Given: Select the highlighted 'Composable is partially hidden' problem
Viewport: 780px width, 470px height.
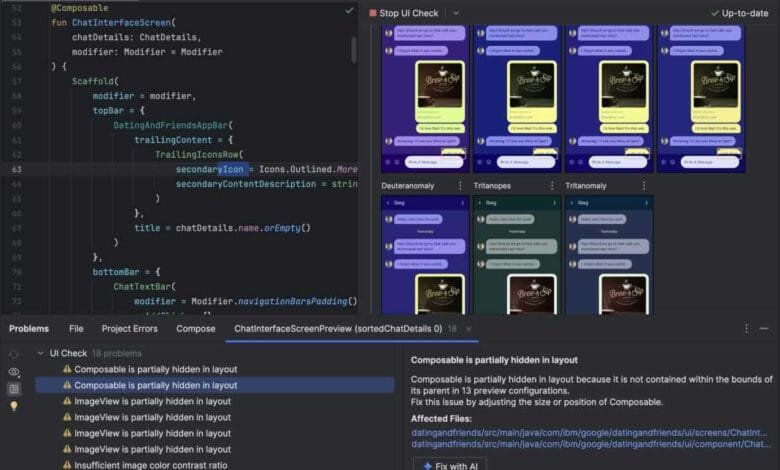Looking at the screenshot, I should point(214,385).
